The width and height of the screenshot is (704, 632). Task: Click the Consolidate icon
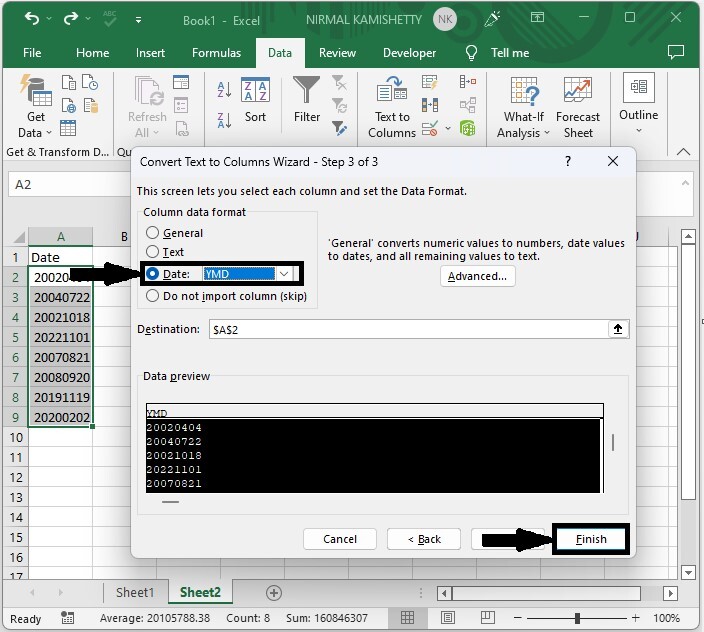pos(468,82)
